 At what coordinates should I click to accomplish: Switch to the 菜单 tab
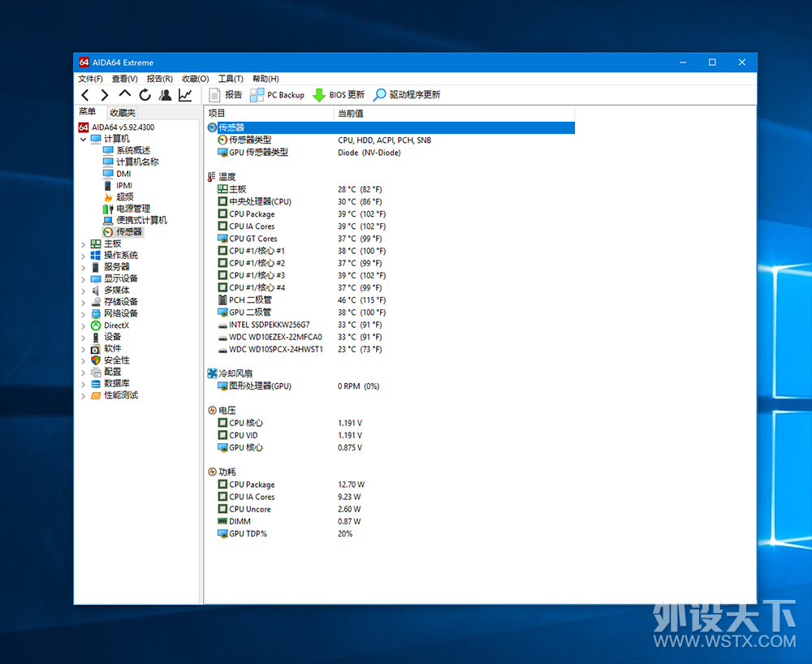point(88,112)
